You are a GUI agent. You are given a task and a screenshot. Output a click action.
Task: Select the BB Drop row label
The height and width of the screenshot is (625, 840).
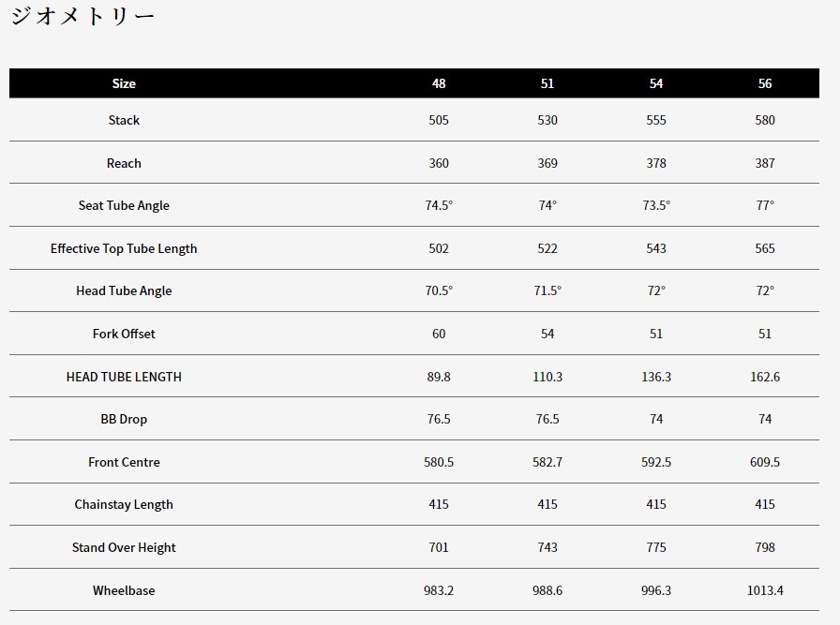(x=124, y=419)
